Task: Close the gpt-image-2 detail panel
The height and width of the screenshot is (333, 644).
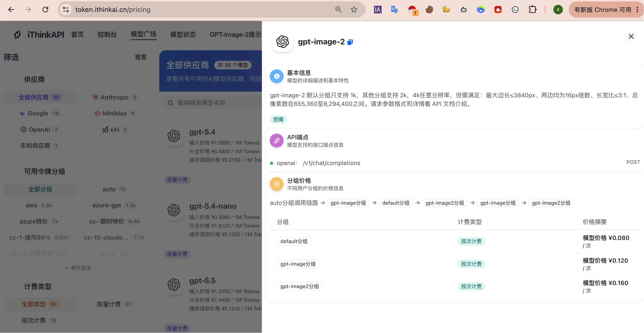Action: tap(631, 36)
